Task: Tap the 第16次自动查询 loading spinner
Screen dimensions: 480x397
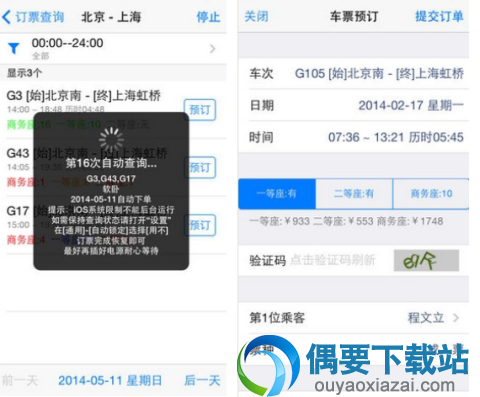Action: (x=111, y=139)
